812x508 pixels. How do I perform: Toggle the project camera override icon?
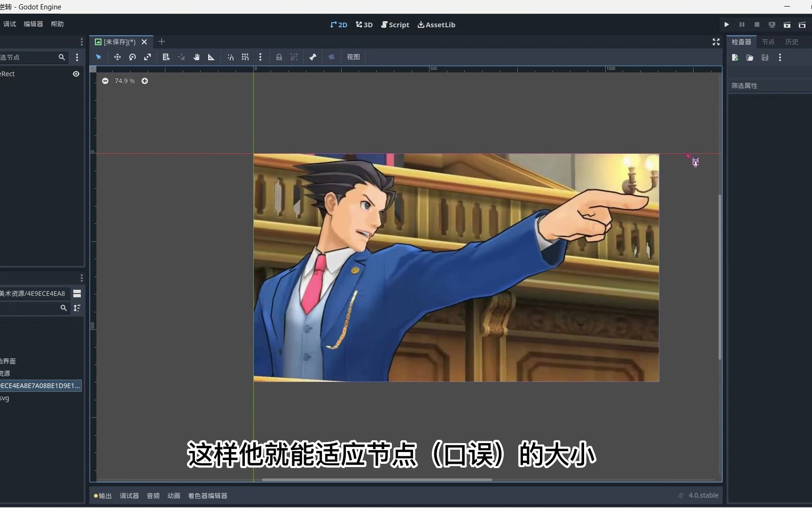pos(332,57)
